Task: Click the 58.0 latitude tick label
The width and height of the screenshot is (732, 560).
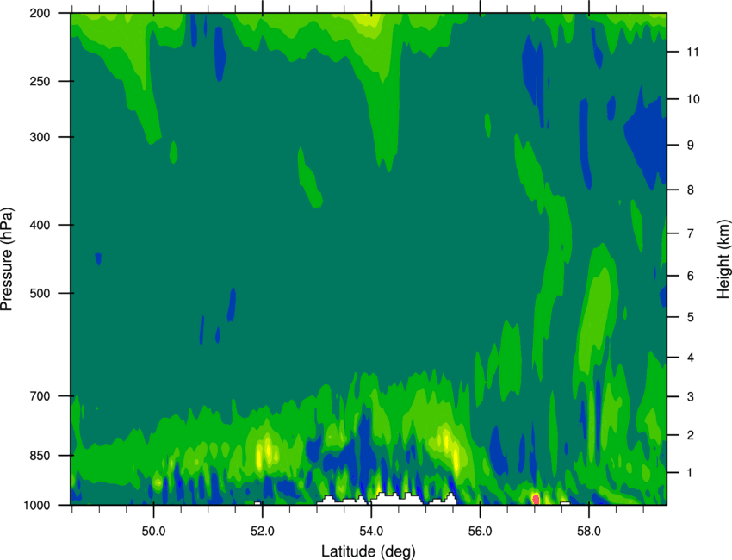Action: [x=589, y=532]
